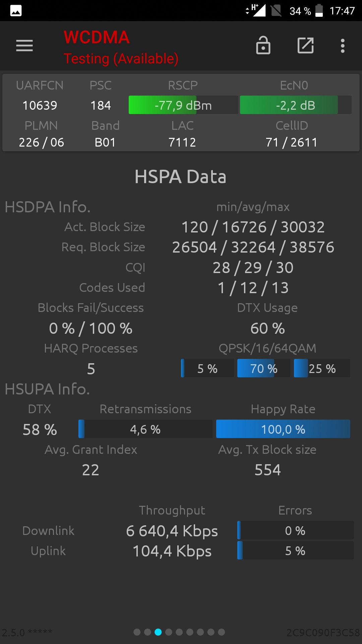
Task: Open the three-dot overflow menu
Action: tap(343, 46)
